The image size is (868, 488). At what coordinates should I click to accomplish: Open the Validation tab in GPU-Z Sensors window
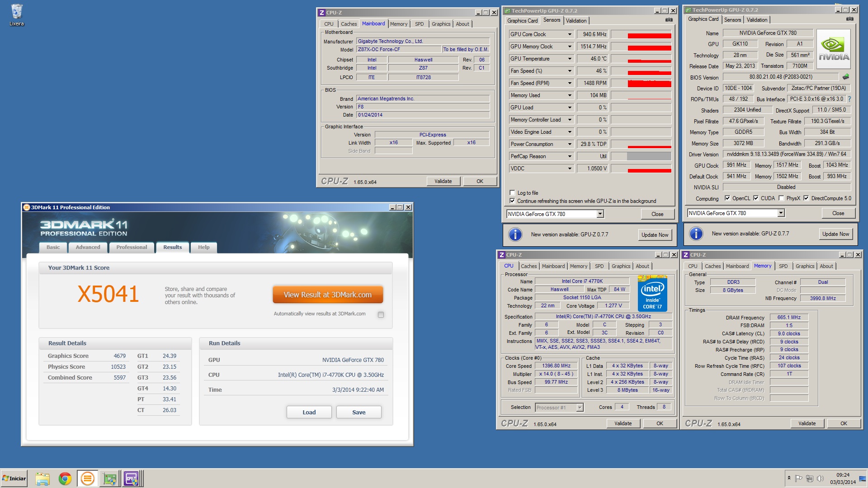(576, 20)
